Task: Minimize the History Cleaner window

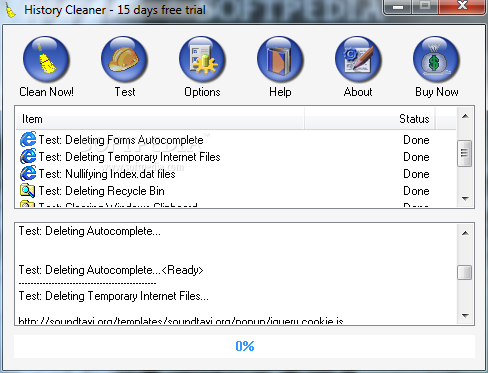Action: pos(397,7)
